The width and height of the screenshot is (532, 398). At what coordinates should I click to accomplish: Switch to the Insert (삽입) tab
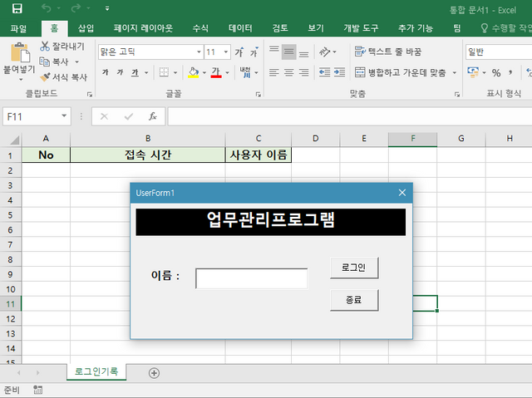click(x=86, y=28)
